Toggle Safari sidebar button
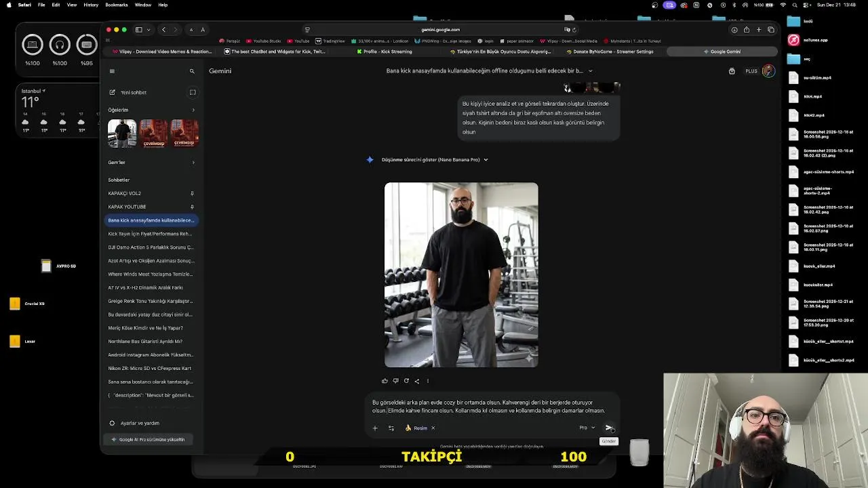 pos(138,30)
